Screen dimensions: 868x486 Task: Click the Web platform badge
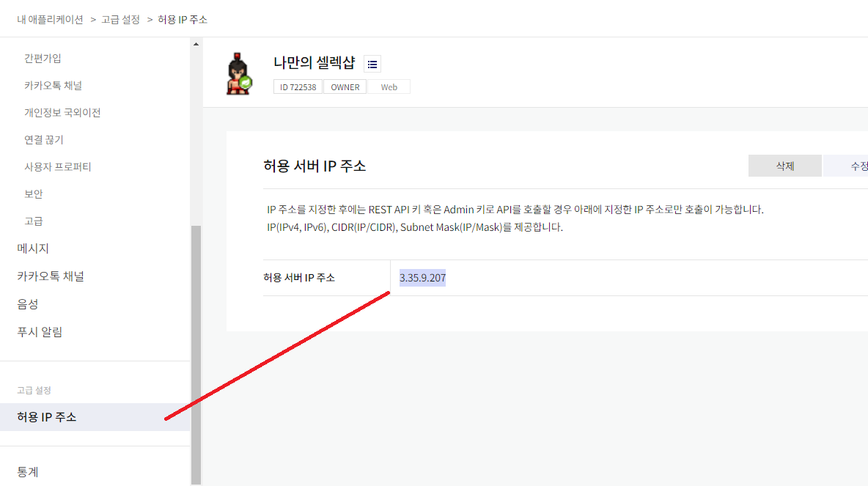[389, 87]
